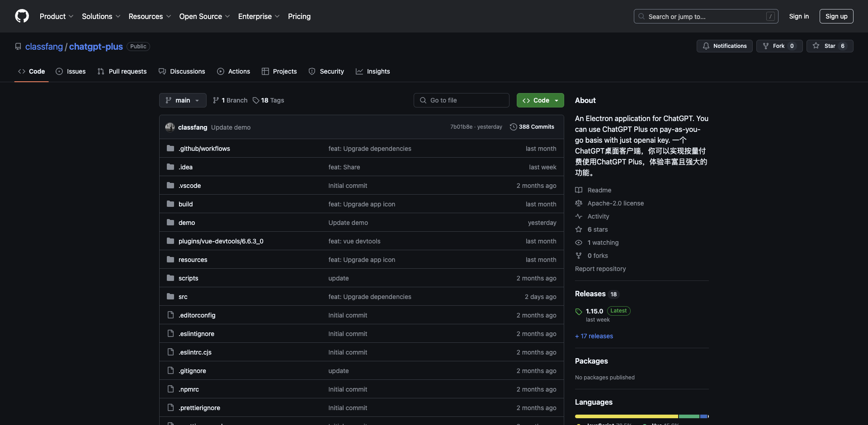Screen dimensions: 868x425
Task: Open the chatgpt-plus repository link
Action: coord(96,47)
